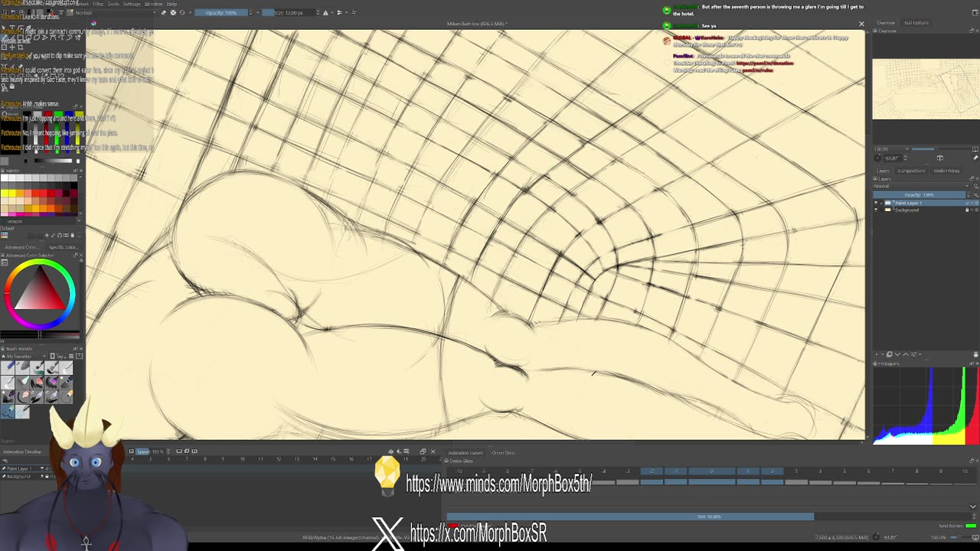The height and width of the screenshot is (551, 980).
Task: Switch to the Animation Curves tab
Action: (x=465, y=453)
